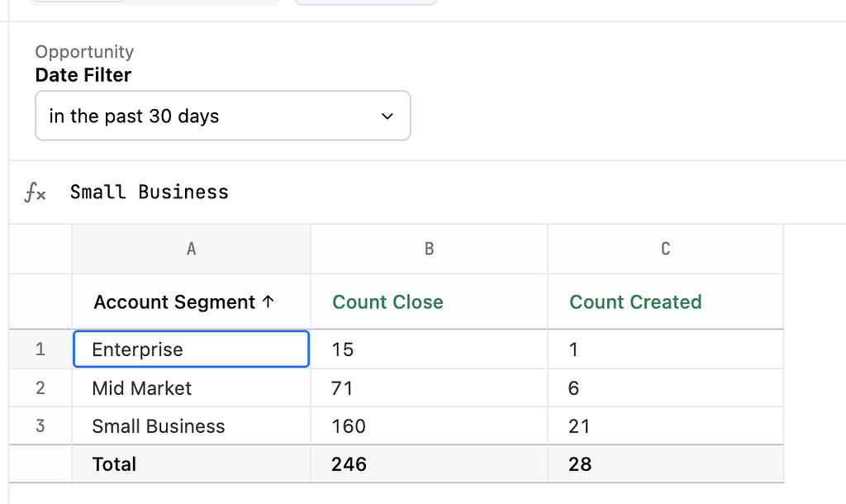Select column A header
The width and height of the screenshot is (846, 504).
coord(191,248)
